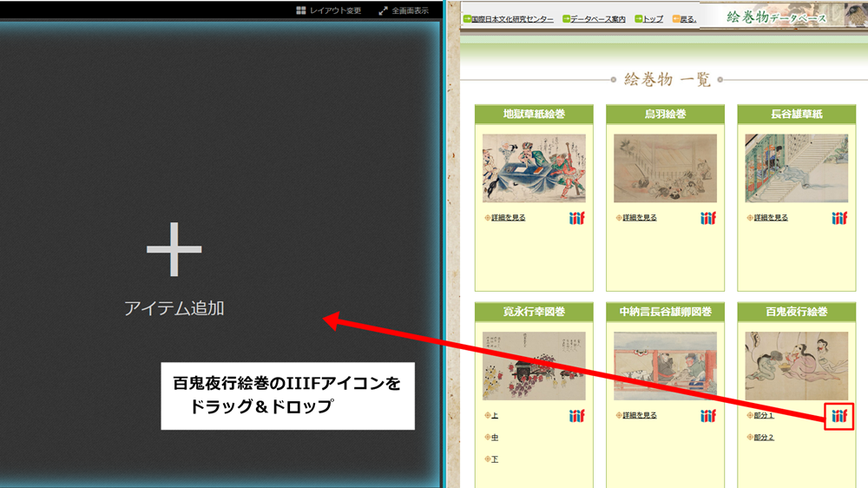The height and width of the screenshot is (488, 868).
Task: Click the IIIF icon for 地獄草紙絵巻
Action: (x=577, y=218)
